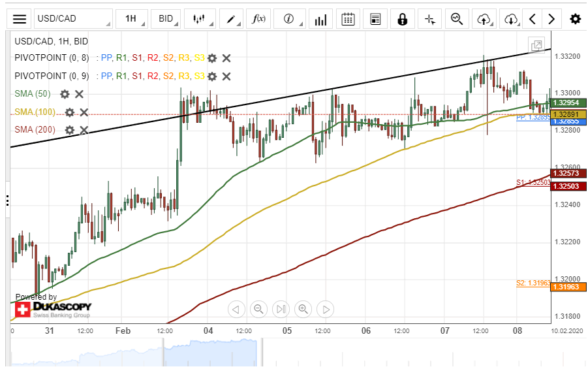Click the 1.32503 S1 price tag
Screen dimensions: 588x371
pyautogui.click(x=568, y=186)
